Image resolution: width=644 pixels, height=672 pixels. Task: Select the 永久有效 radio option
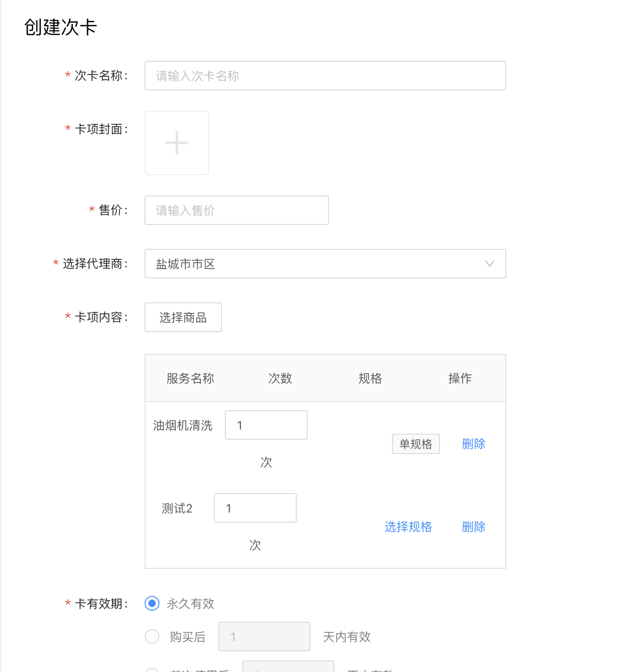tap(152, 603)
